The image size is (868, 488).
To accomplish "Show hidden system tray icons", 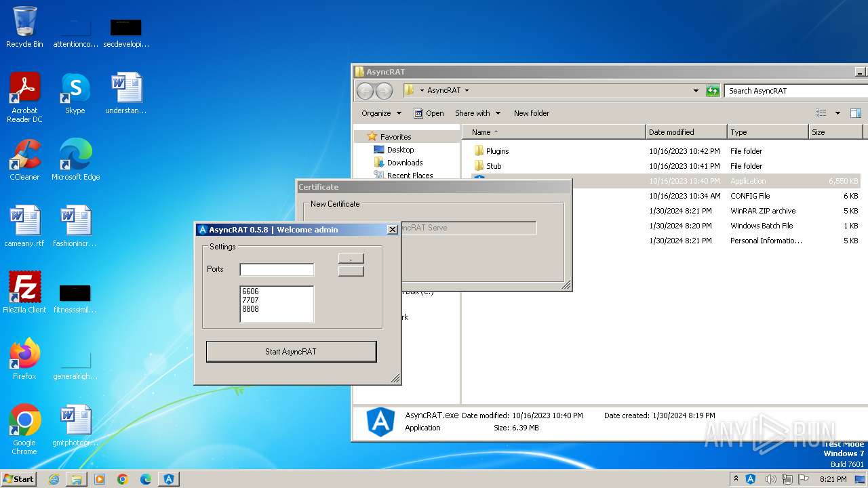I will click(x=736, y=479).
